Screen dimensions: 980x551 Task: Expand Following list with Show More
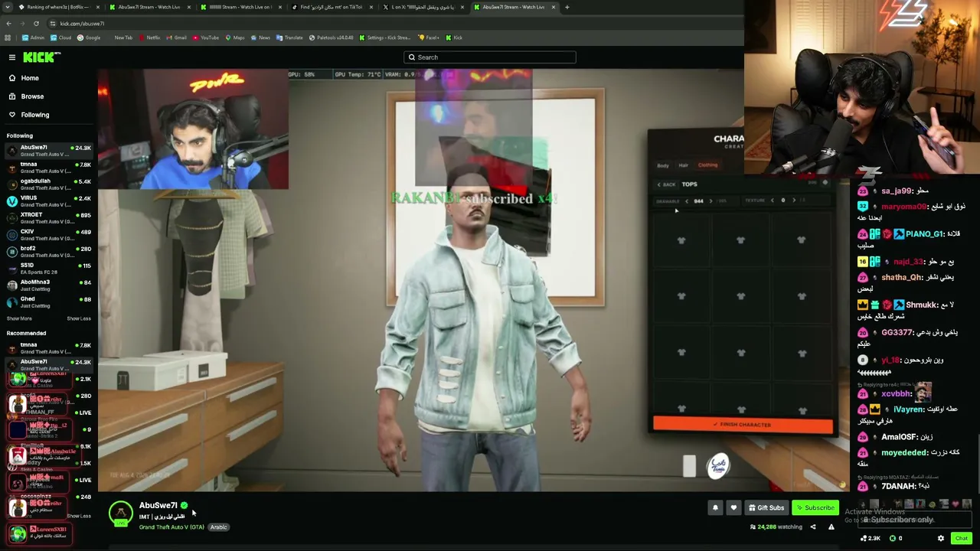click(19, 318)
